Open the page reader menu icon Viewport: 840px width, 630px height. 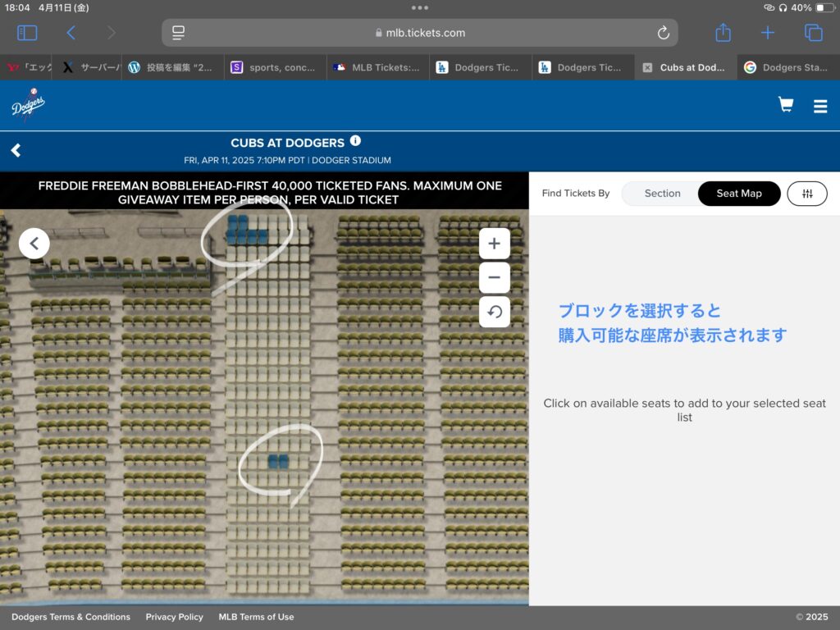click(178, 33)
